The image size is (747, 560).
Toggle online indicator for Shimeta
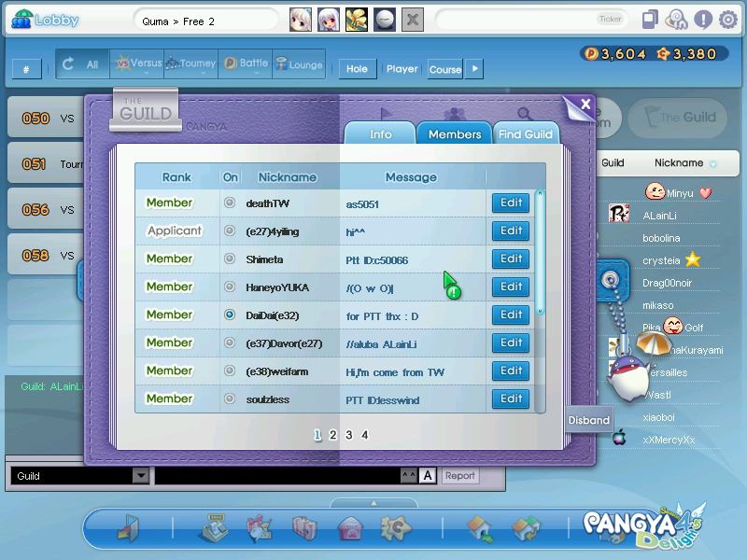(x=230, y=259)
